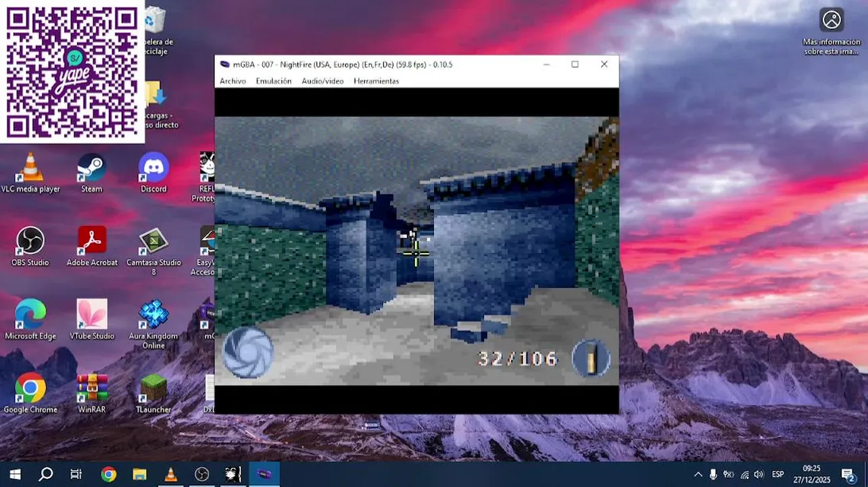Select the Recycle Bin desktop icon
The image size is (868, 487).
(x=155, y=30)
